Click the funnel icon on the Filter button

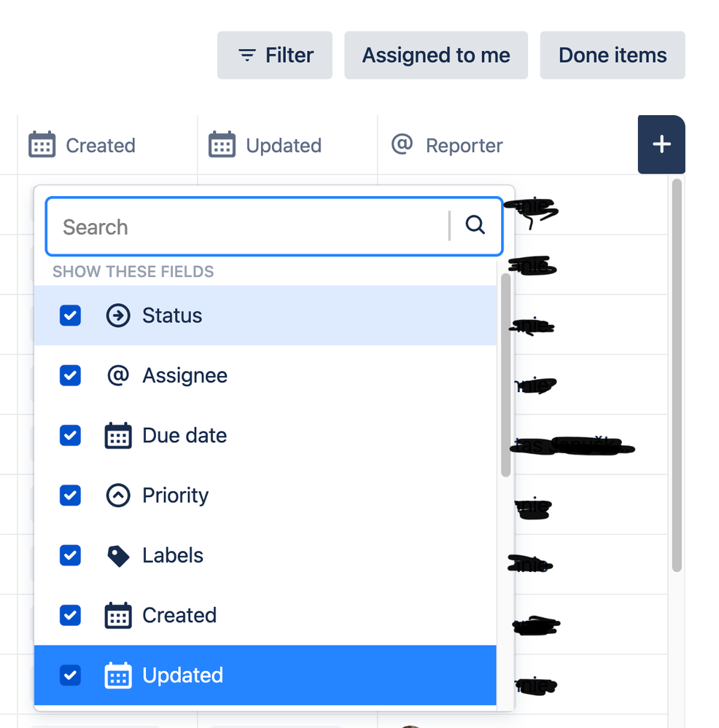pyautogui.click(x=246, y=55)
